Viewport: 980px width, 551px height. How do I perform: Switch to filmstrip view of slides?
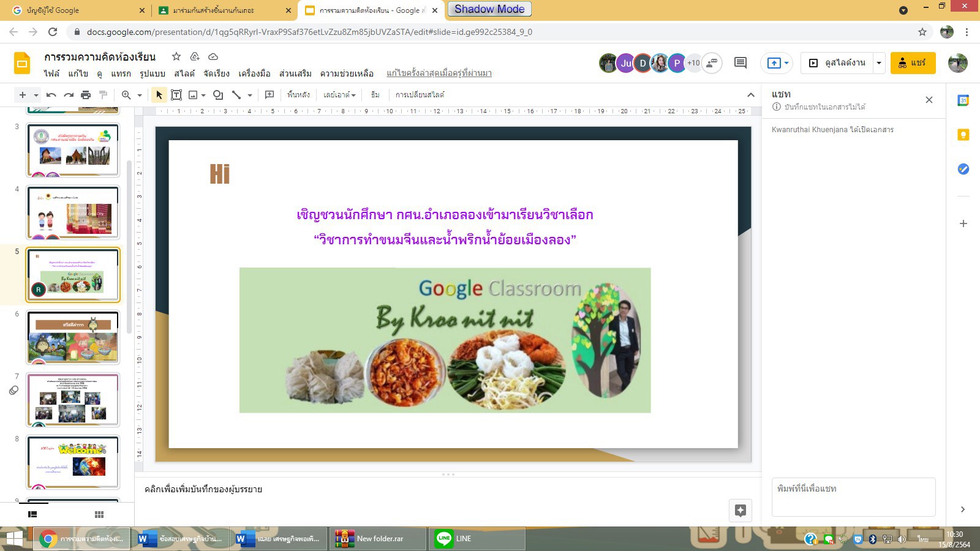[33, 515]
